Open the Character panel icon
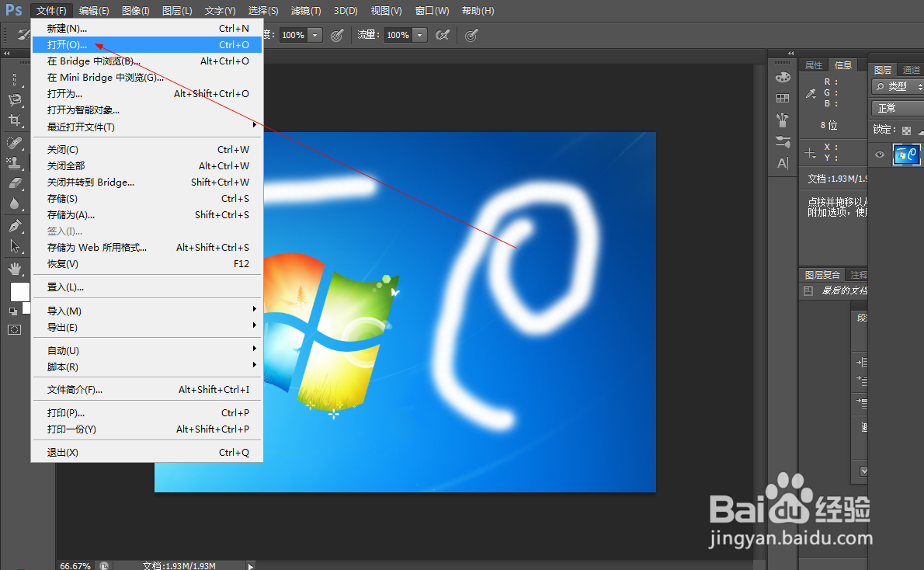 tap(783, 162)
